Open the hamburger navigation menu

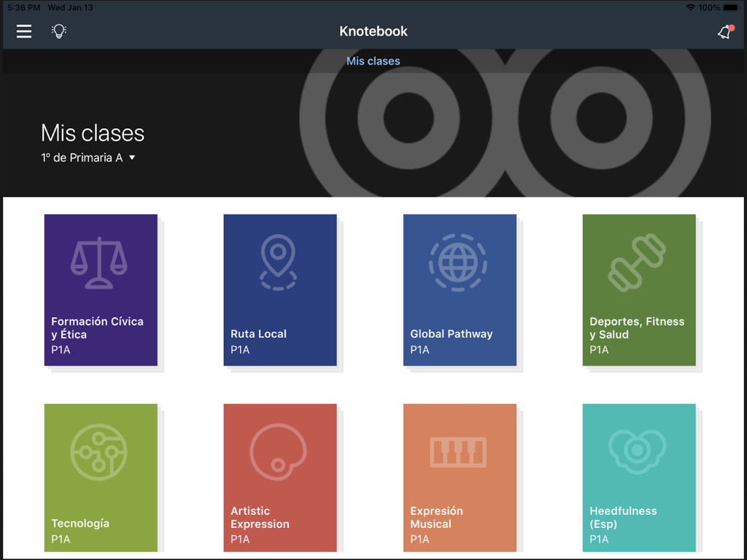click(23, 31)
